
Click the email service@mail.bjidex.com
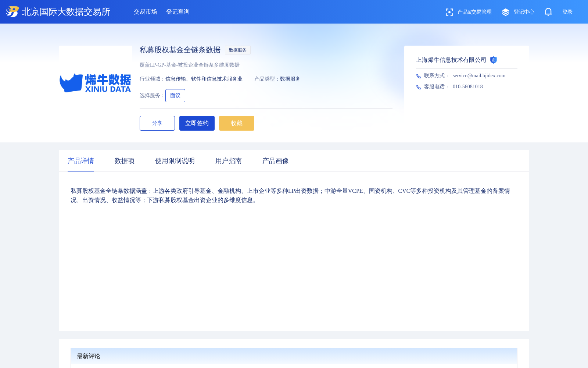(479, 76)
